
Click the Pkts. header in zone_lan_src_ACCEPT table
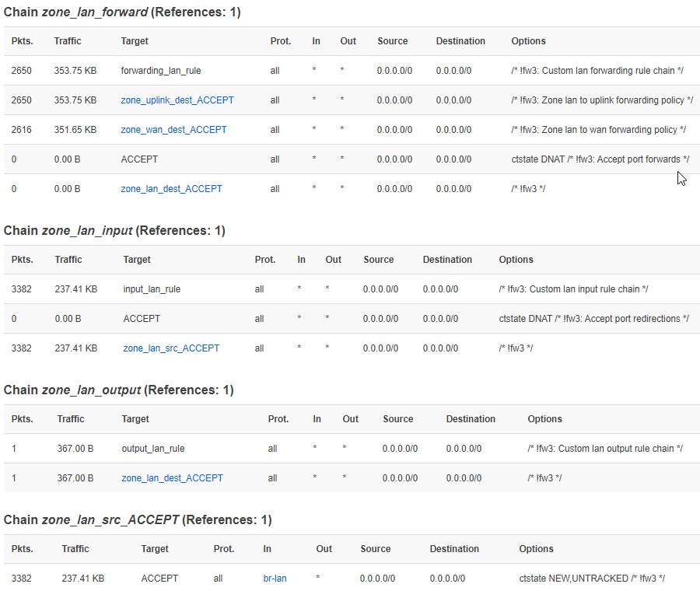(23, 549)
